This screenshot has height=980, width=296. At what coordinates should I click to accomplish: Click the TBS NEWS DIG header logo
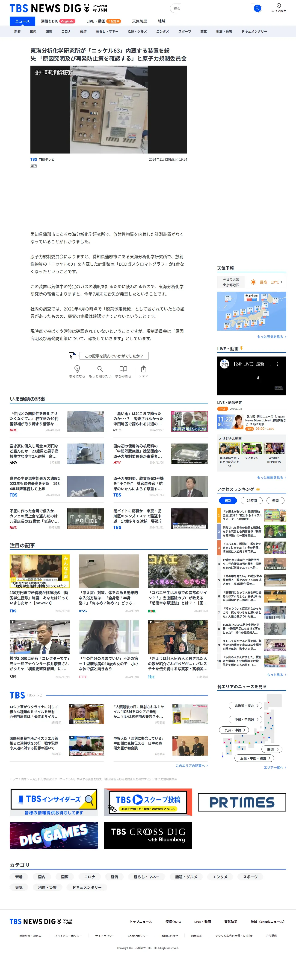click(x=58, y=8)
